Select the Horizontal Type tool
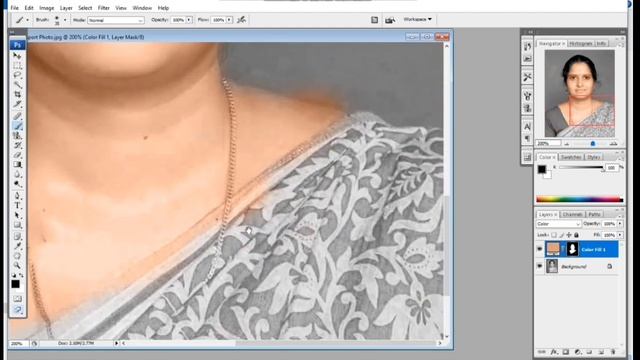 17,206
